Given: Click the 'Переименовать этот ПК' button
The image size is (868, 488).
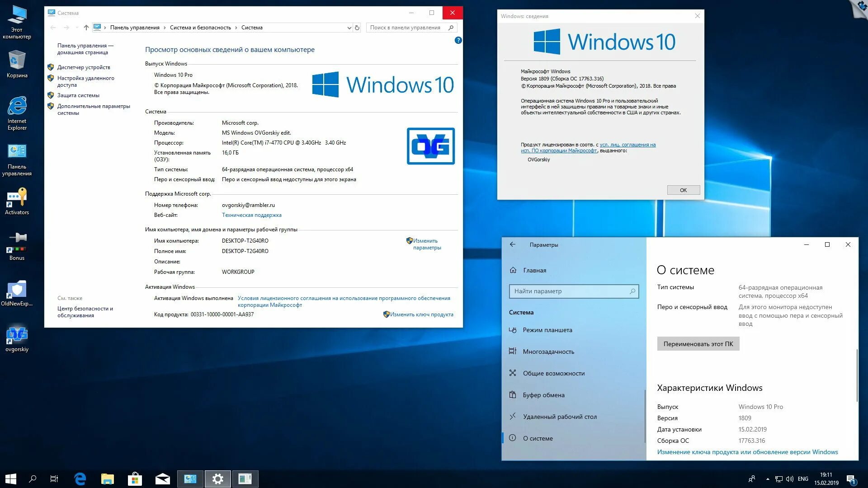Looking at the screenshot, I should point(698,344).
